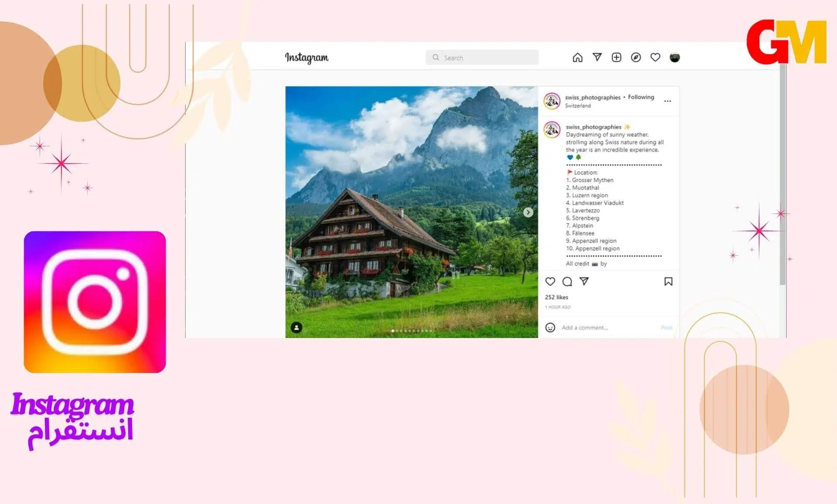Screen dimensions: 837x504
Task: Open swiss_photographies avatar next to caption
Action: [552, 130]
